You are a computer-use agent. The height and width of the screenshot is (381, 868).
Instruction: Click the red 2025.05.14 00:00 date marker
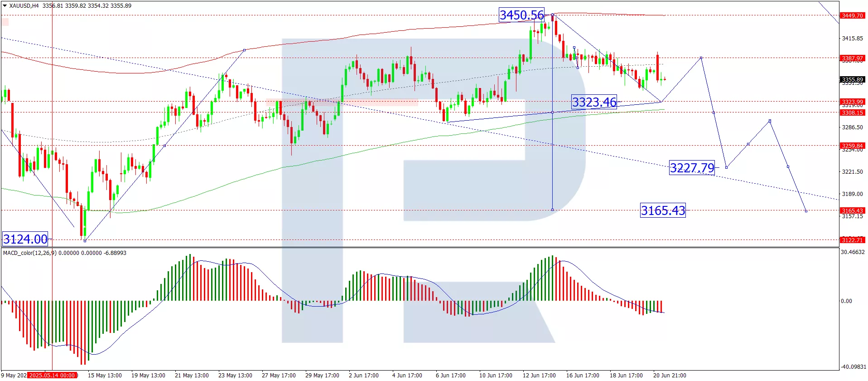[52, 376]
